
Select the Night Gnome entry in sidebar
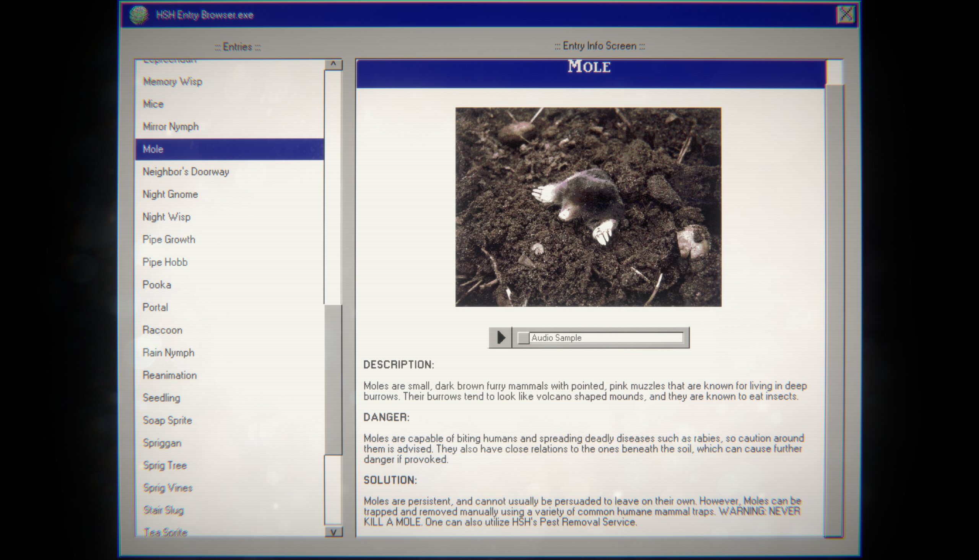click(x=170, y=194)
